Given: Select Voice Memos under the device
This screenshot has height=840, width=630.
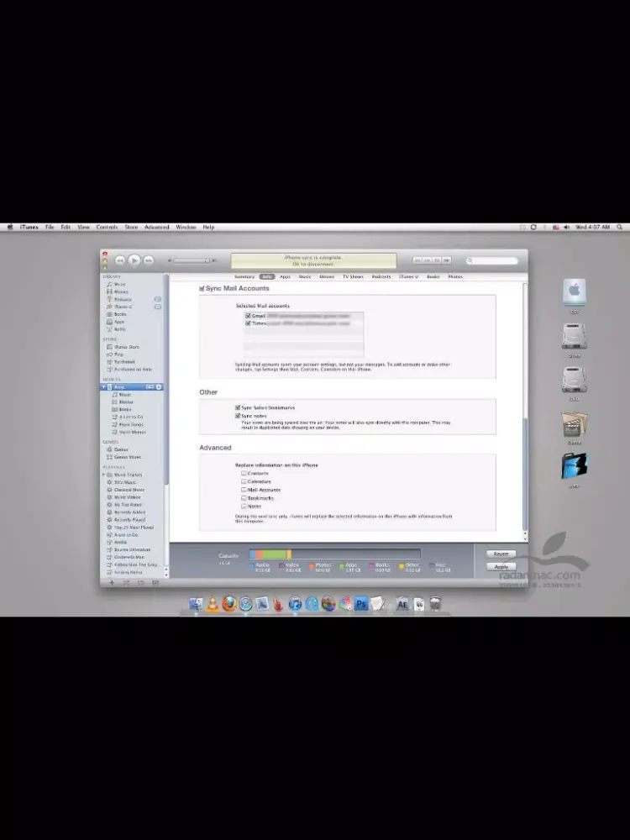Looking at the screenshot, I should (129, 432).
